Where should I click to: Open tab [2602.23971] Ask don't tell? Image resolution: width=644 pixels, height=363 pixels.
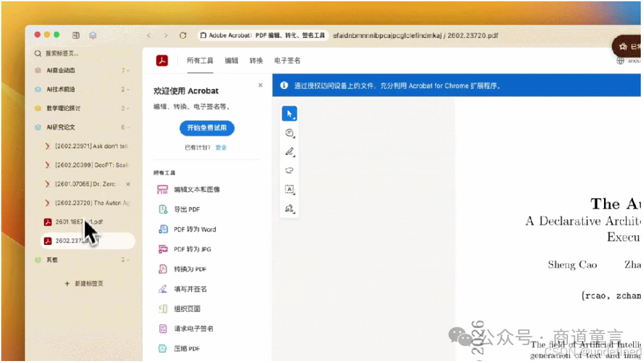point(88,146)
